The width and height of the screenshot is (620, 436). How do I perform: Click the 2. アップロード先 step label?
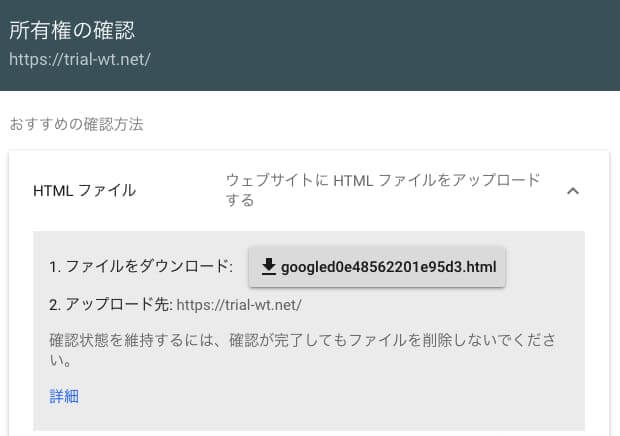tap(110, 305)
